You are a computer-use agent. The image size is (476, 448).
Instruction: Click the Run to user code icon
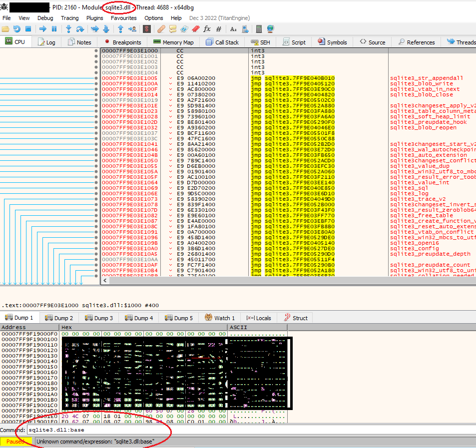tap(132, 29)
